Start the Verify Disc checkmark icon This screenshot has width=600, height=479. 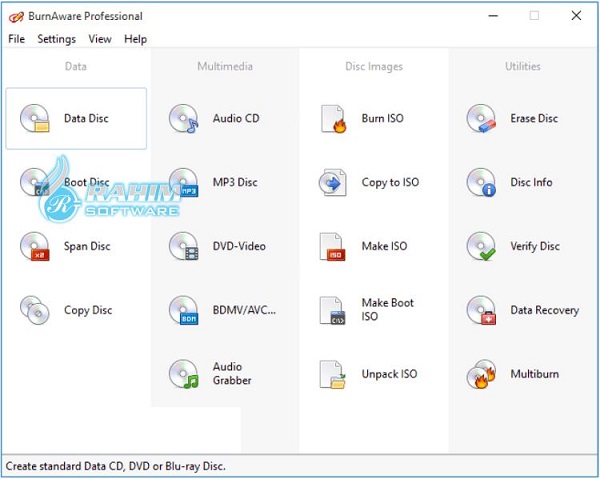tap(481, 246)
